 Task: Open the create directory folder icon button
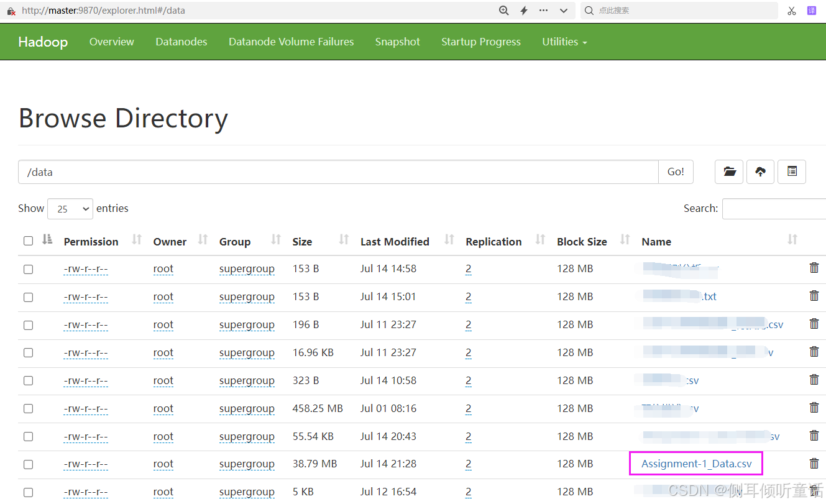729,172
